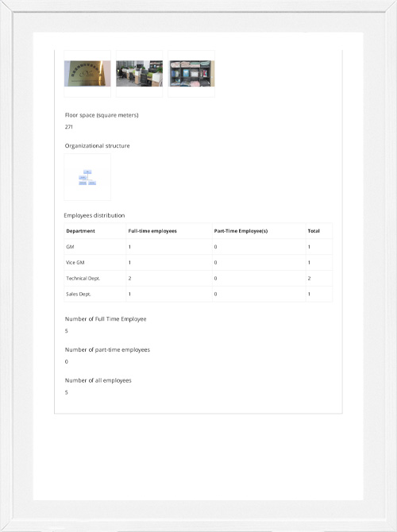Open the office workstations photo
397x532 pixels.
pyautogui.click(x=139, y=74)
